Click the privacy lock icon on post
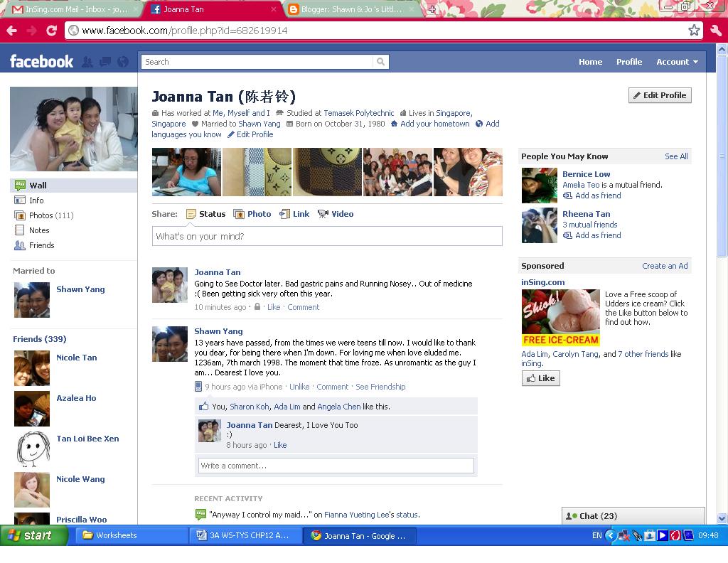This screenshot has width=728, height=563. (x=257, y=307)
